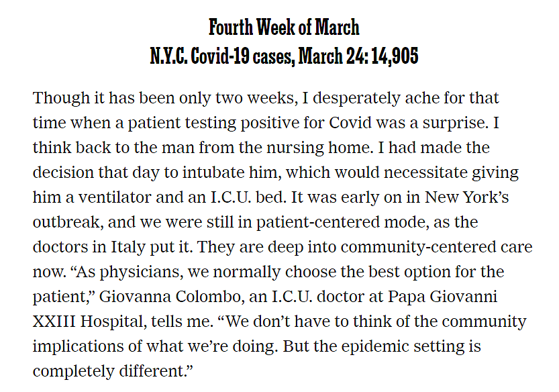Click the opening word "Though"

[61, 98]
